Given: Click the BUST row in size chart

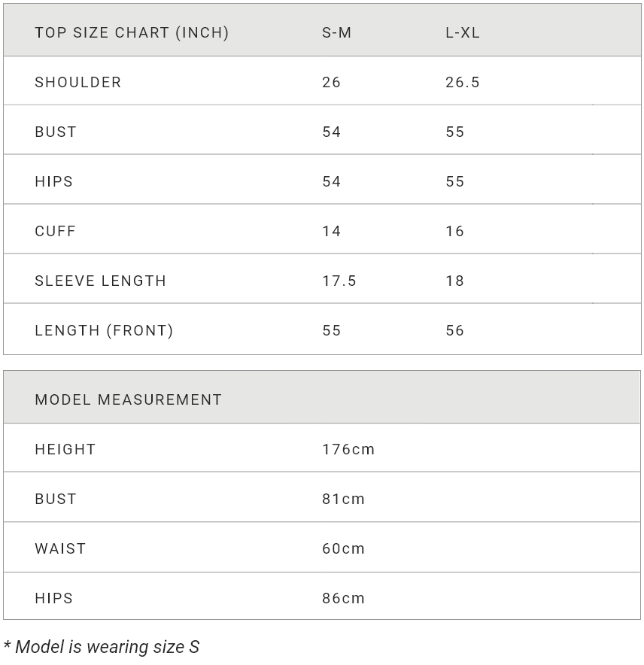Looking at the screenshot, I should tap(322, 130).
